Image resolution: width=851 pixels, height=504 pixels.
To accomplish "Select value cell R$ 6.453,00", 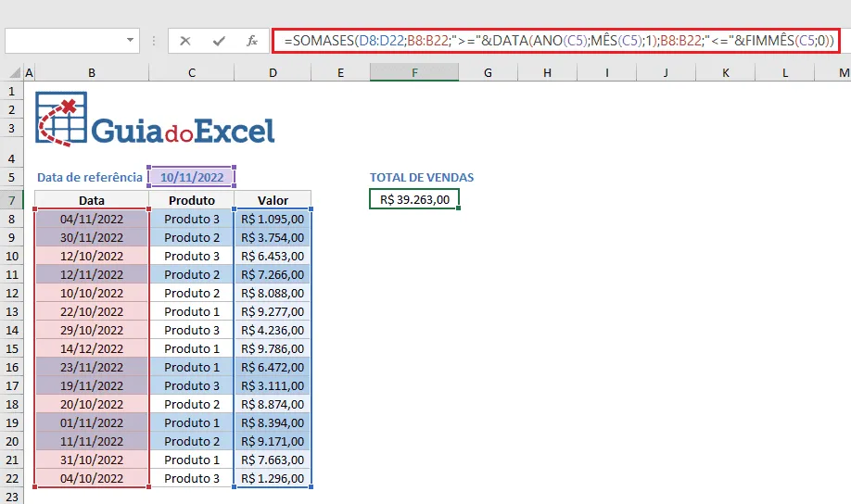I will pyautogui.click(x=273, y=256).
